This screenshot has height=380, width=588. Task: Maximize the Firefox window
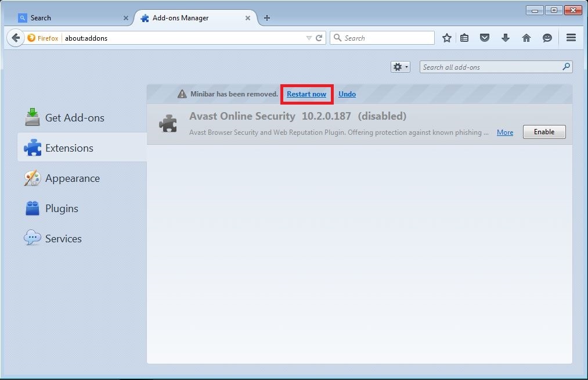click(554, 10)
